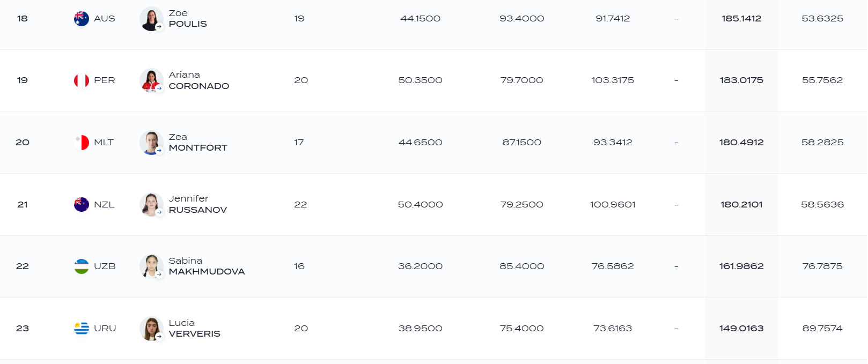Screen dimensions: 868x364
Task: Click the Peru flag icon
Action: [82, 80]
